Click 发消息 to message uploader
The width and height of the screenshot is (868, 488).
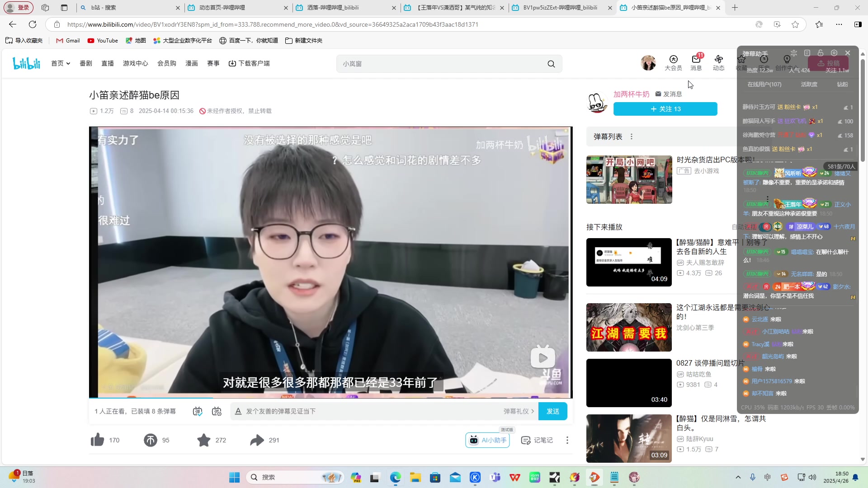point(669,94)
